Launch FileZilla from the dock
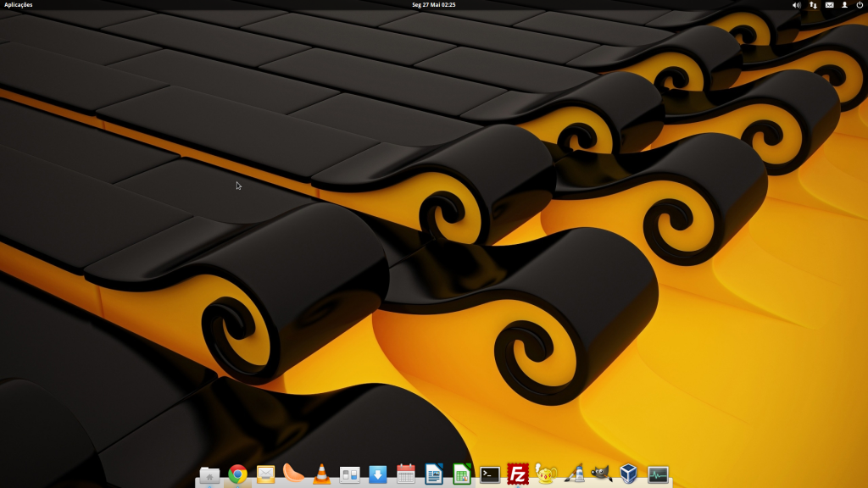 click(x=518, y=474)
